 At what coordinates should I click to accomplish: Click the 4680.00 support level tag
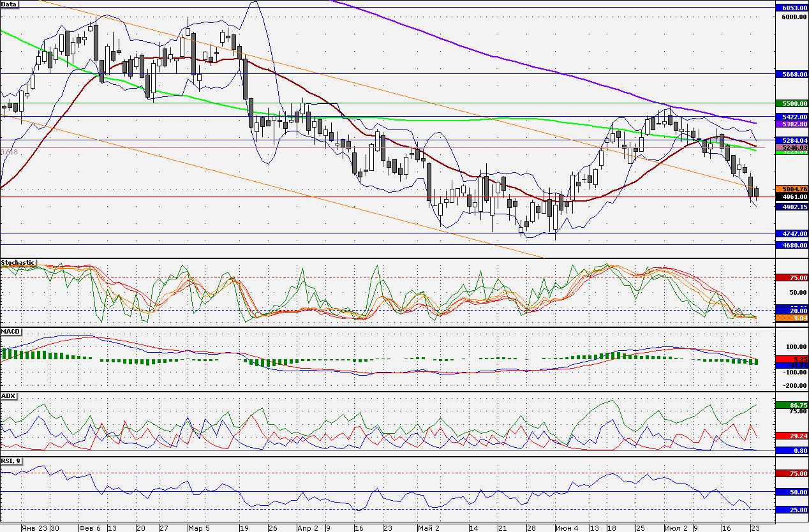791,245
